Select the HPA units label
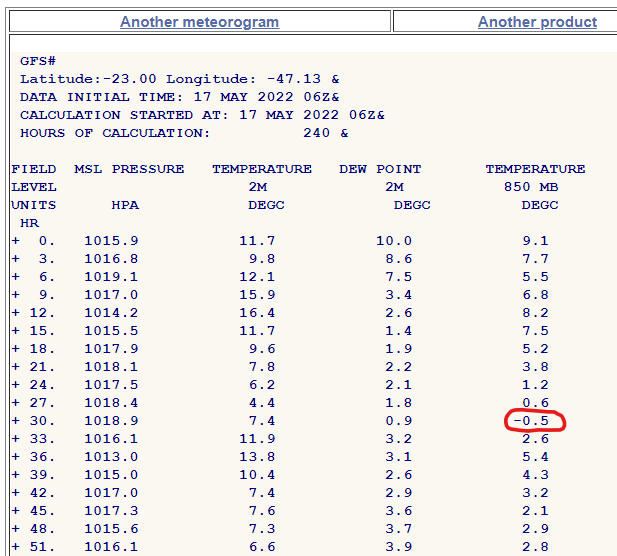 point(126,205)
